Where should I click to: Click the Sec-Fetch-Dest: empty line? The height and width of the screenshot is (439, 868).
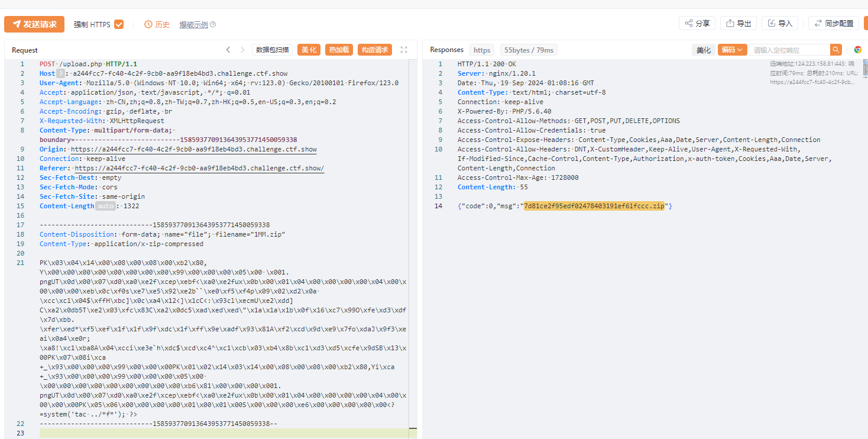(80, 177)
